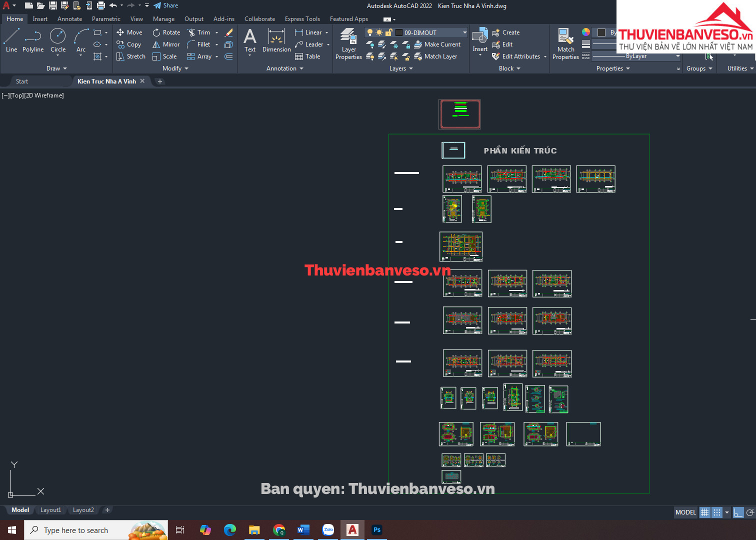Open the Layout1 tab
Viewport: 756px width, 540px height.
(50, 510)
